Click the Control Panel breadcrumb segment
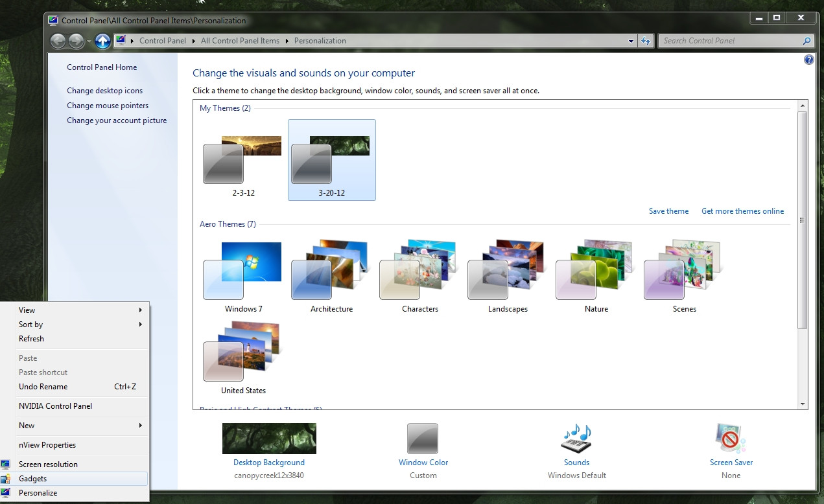Screen dimensions: 824x504 [163, 41]
